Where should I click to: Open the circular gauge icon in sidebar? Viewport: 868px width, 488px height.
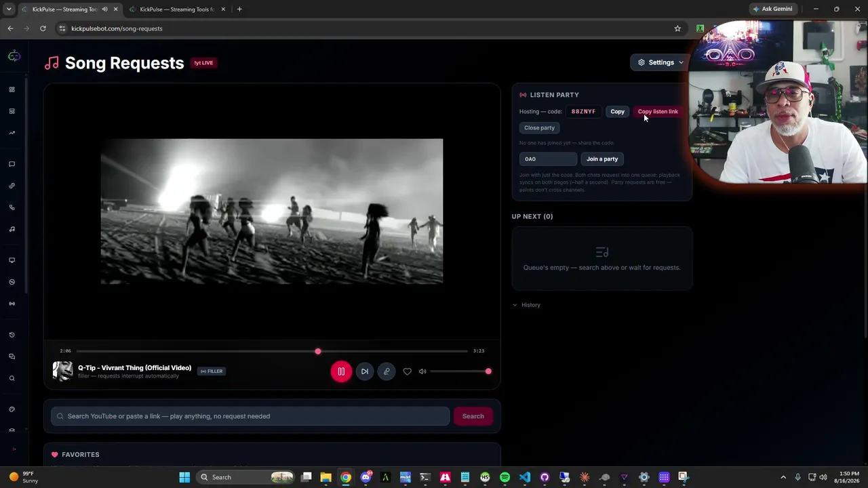(x=12, y=282)
